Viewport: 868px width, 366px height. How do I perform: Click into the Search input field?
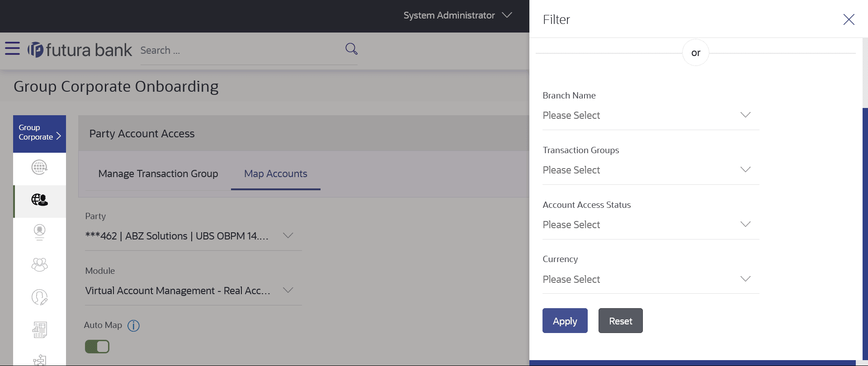(x=240, y=50)
